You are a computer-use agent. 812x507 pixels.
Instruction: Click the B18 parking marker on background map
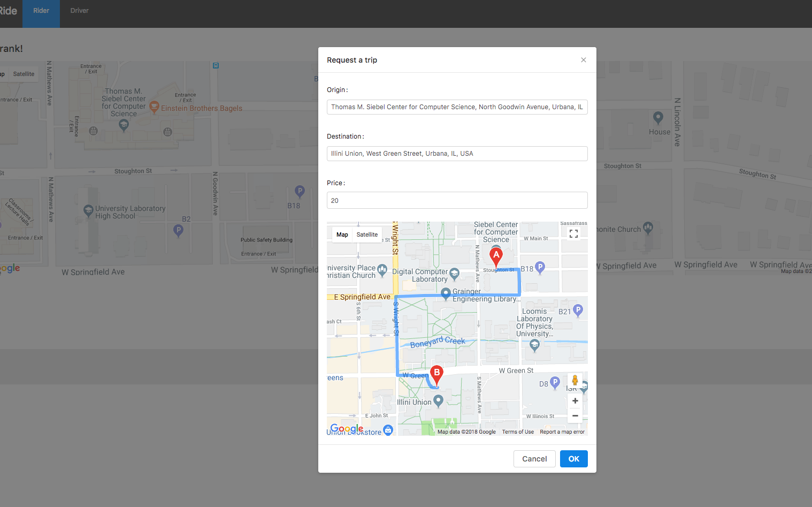pyautogui.click(x=300, y=191)
